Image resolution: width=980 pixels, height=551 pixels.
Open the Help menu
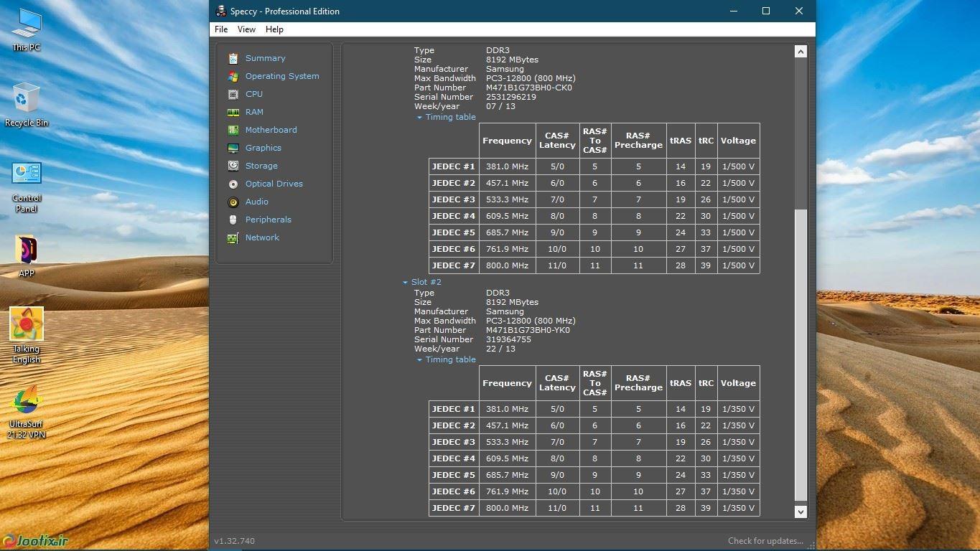coord(274,29)
